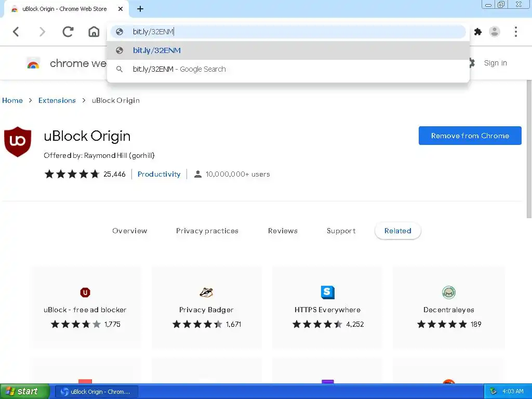
Task: Open a new tab with plus button
Action: click(140, 9)
